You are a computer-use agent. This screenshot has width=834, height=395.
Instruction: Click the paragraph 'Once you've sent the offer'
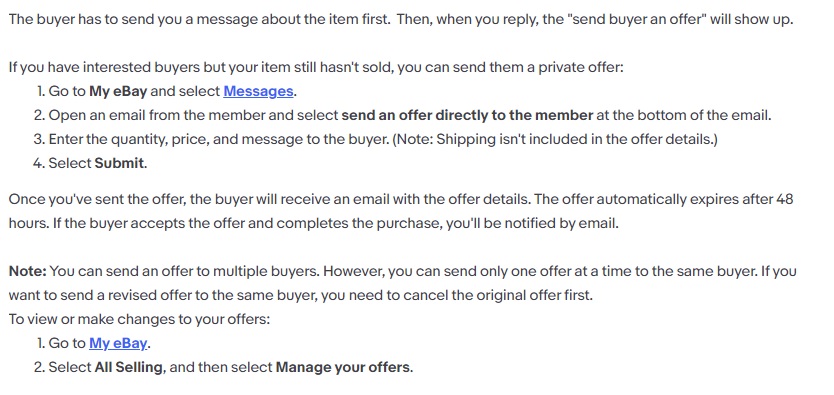(401, 211)
